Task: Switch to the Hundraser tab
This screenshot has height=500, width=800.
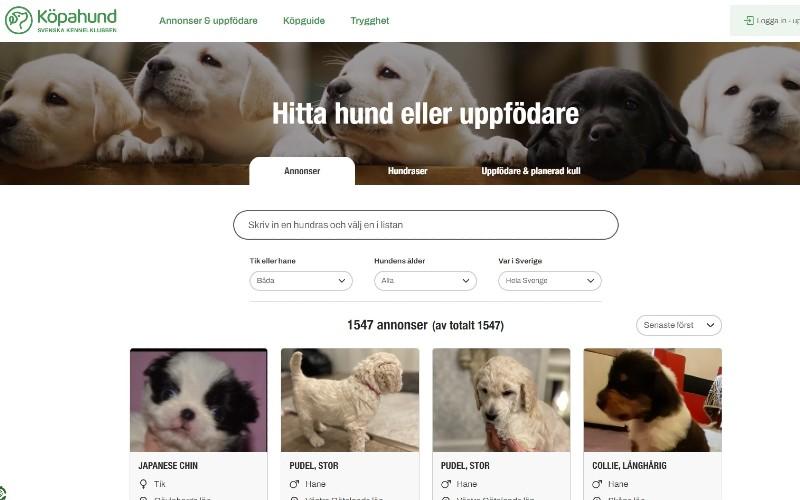Action: (408, 171)
